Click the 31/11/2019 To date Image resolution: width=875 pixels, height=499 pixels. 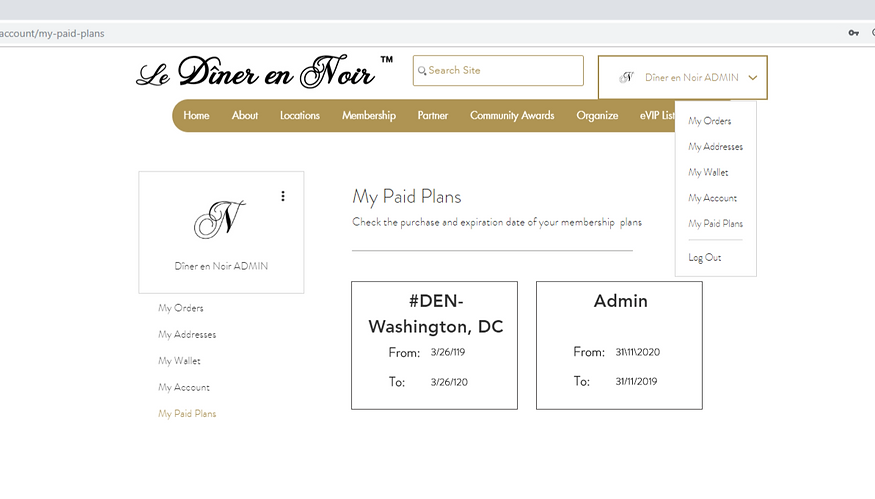636,382
